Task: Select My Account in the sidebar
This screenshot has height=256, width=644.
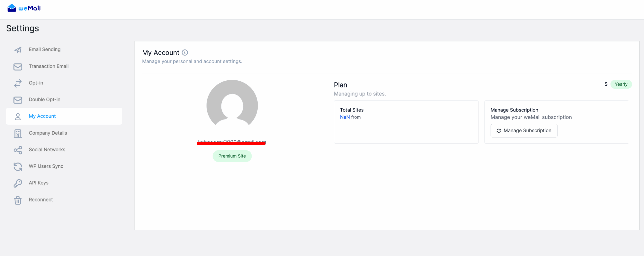Action: [42, 116]
